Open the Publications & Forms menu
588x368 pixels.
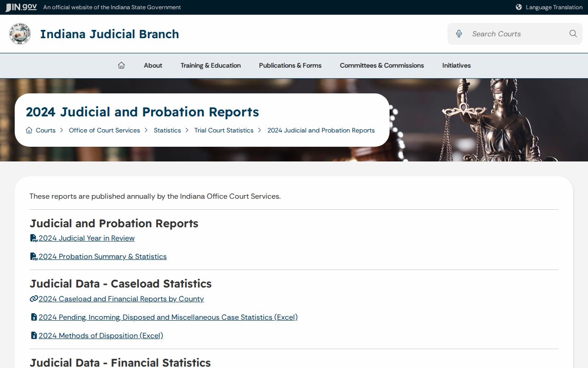290,65
